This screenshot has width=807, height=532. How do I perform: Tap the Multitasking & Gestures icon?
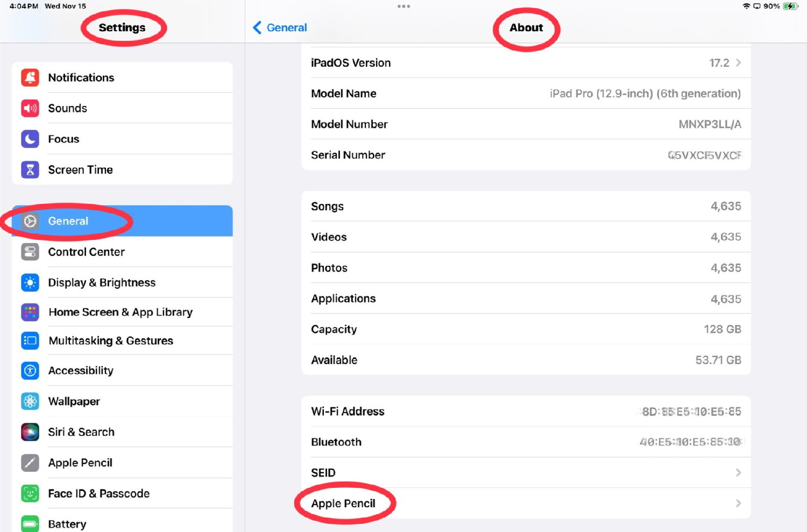pos(30,341)
